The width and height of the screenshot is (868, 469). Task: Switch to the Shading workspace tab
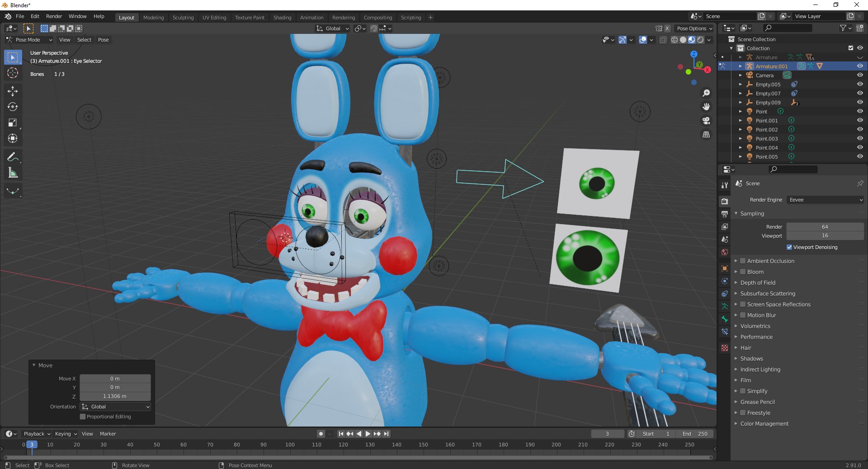pyautogui.click(x=282, y=18)
